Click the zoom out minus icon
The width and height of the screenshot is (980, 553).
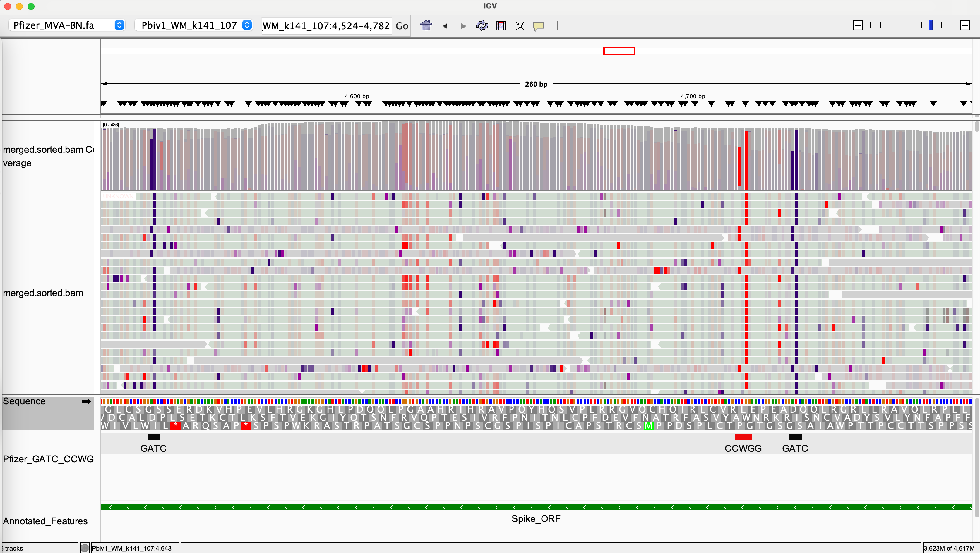(858, 25)
